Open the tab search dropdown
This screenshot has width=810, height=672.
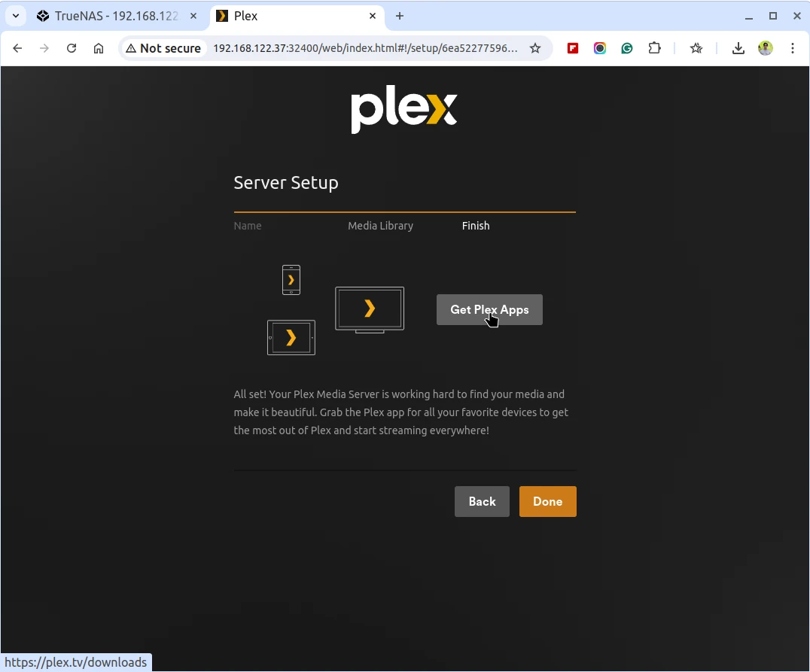click(16, 16)
